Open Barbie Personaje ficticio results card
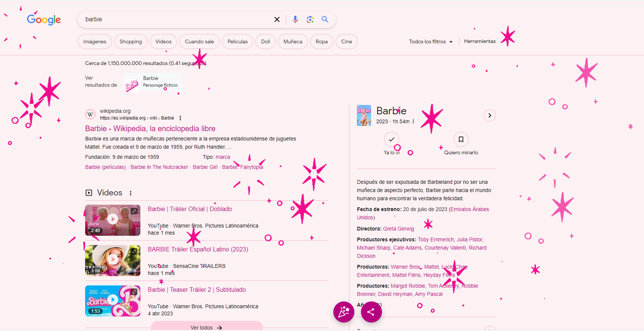 152,82
